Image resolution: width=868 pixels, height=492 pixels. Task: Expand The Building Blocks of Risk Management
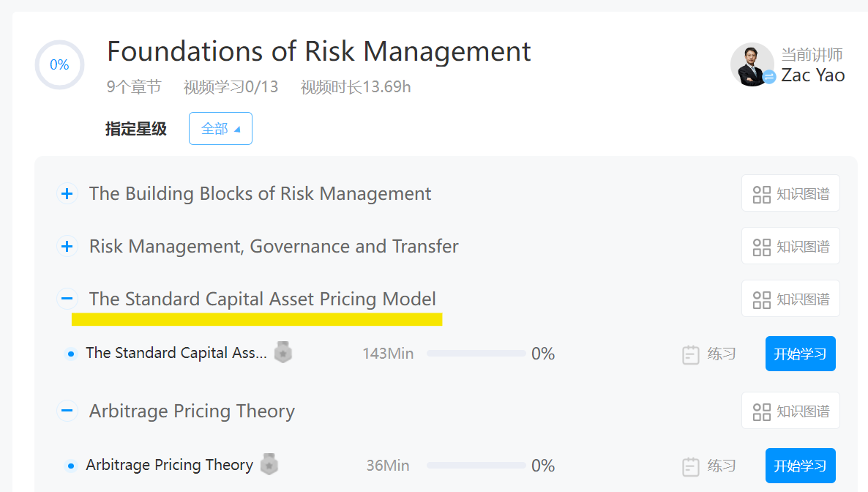67,194
